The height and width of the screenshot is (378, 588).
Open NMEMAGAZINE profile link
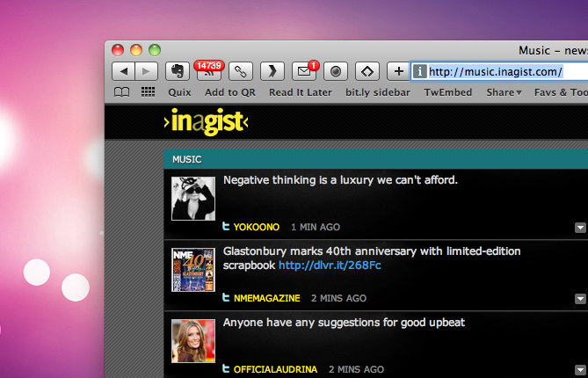click(x=267, y=298)
